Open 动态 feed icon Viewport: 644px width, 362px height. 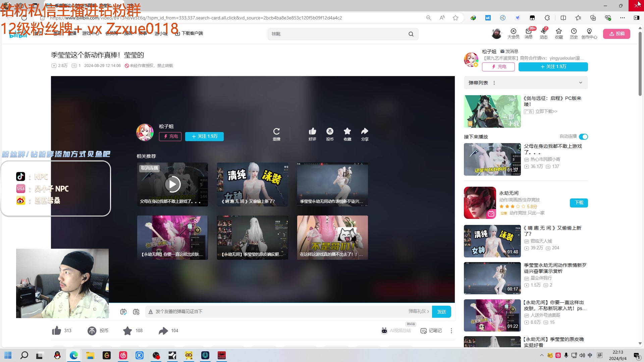(x=544, y=34)
